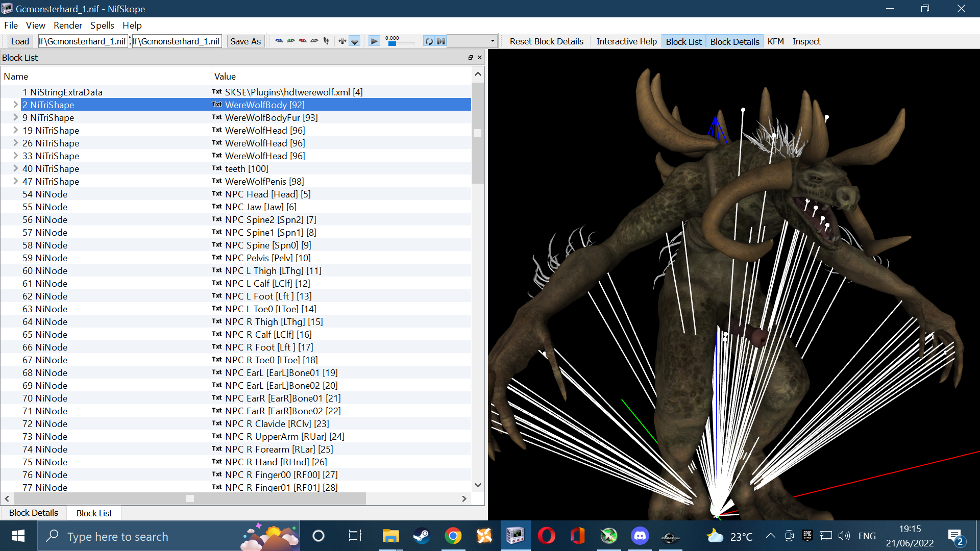Expand the 33 NiTriShape row
Image resolution: width=980 pixels, height=551 pixels.
[15, 156]
